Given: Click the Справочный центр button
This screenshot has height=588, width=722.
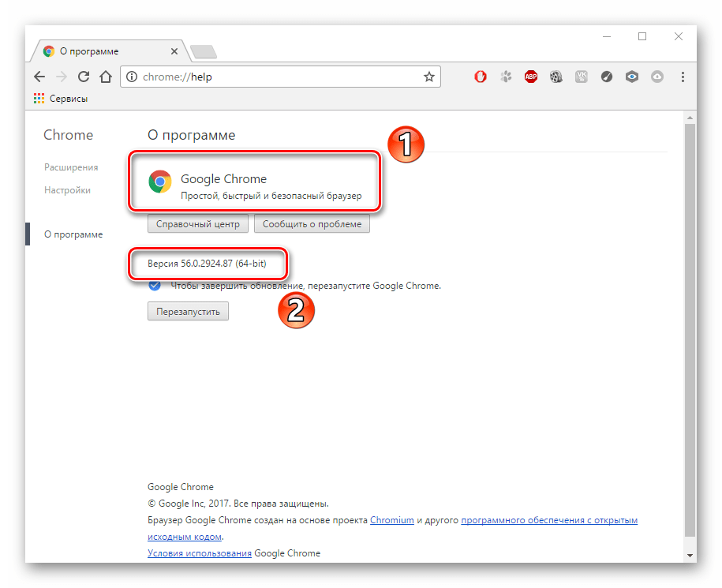Looking at the screenshot, I should [x=197, y=224].
